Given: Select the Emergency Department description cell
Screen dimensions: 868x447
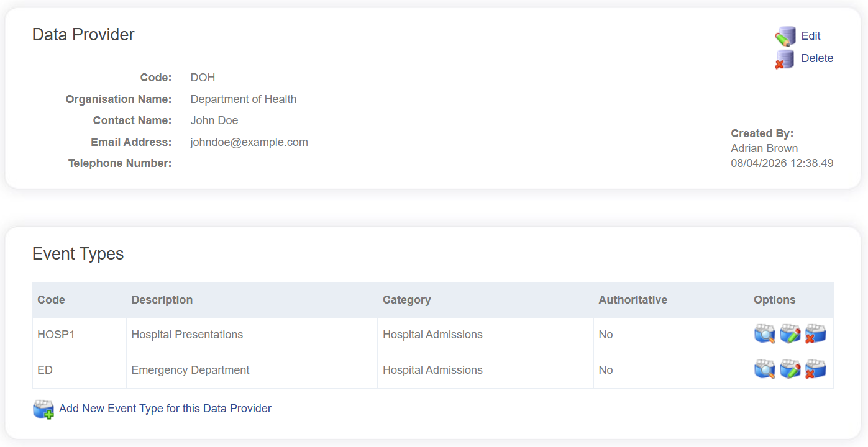Looking at the screenshot, I should [x=190, y=370].
